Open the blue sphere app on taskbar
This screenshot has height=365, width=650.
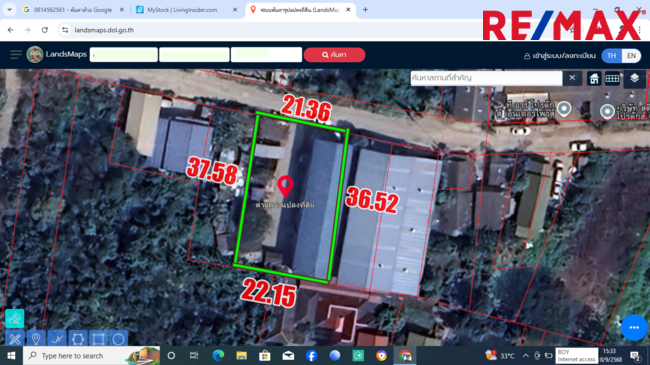click(x=335, y=356)
